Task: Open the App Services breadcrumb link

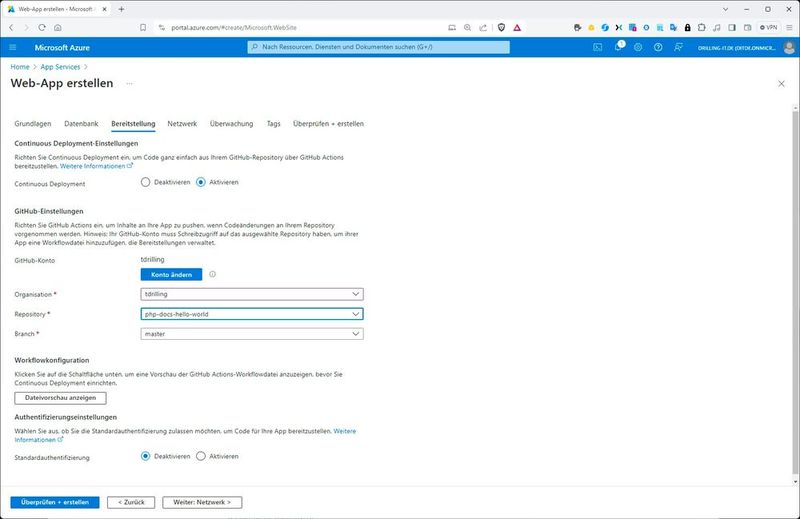Action: tap(60, 67)
